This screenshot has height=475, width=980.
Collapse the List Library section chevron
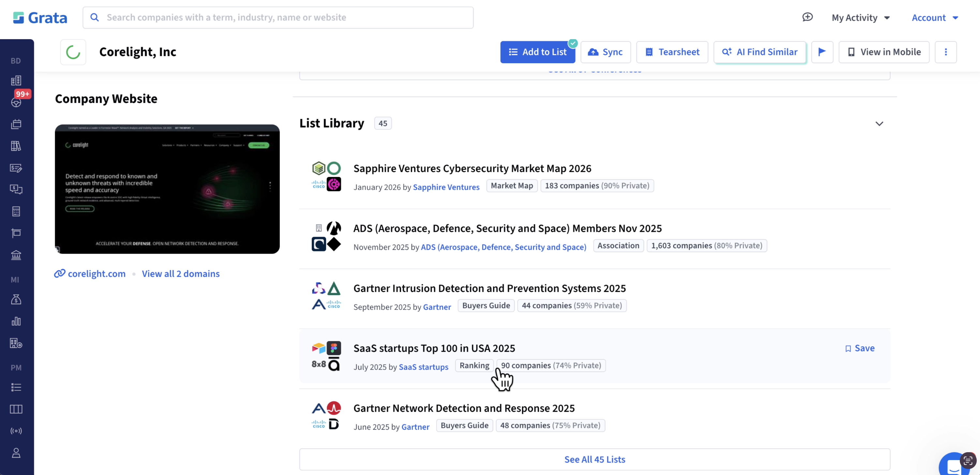880,123
